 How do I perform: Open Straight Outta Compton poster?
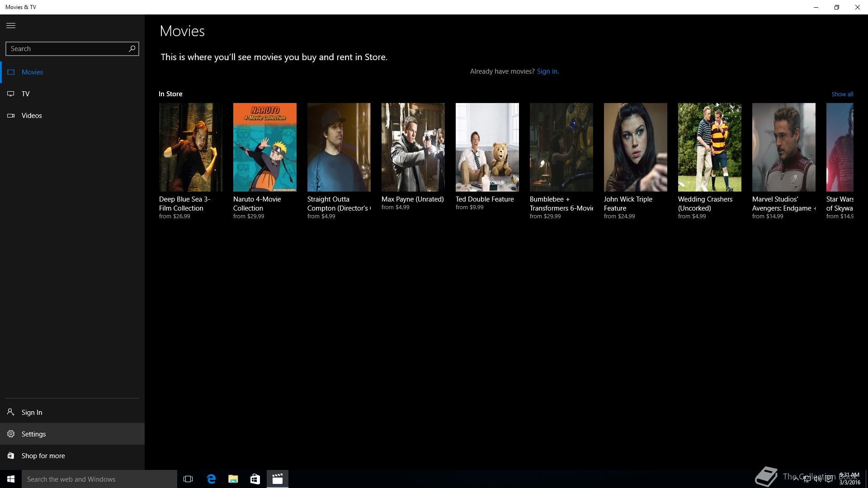tap(339, 147)
